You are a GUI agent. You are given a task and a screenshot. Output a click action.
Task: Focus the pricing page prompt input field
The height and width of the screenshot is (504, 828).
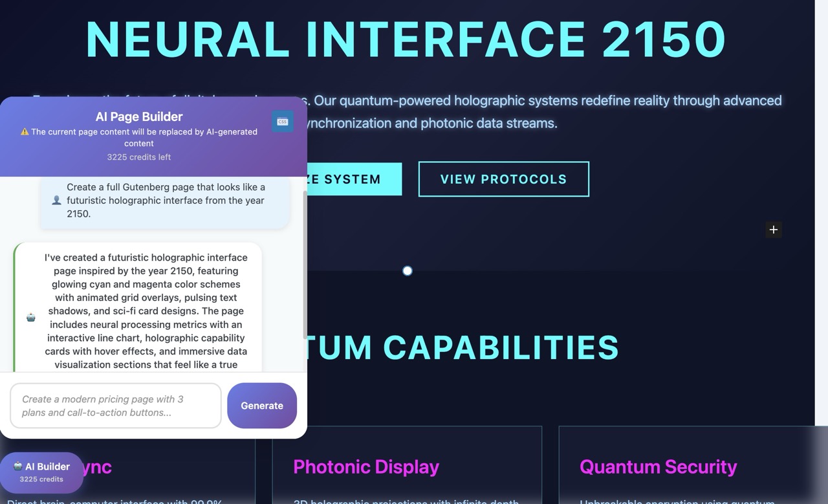tap(116, 406)
